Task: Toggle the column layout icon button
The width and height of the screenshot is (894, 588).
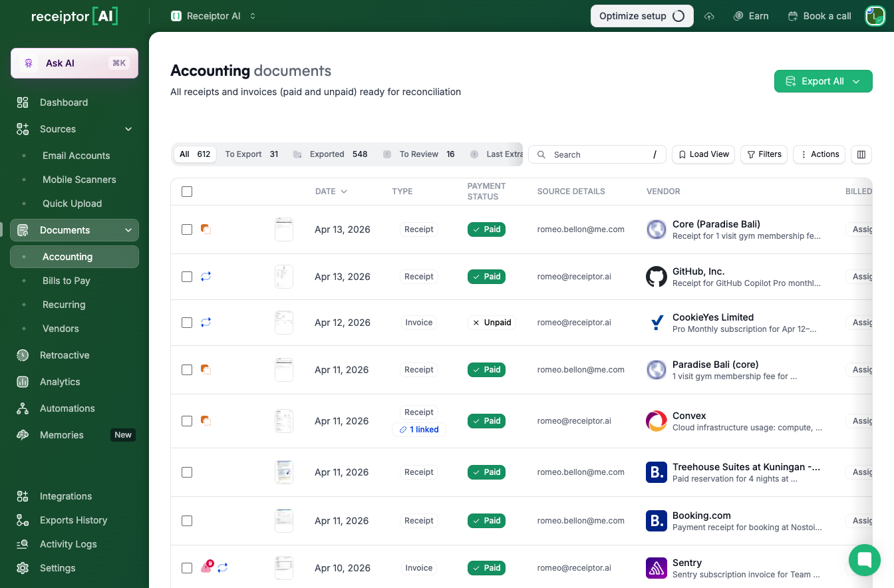Action: 861,154
